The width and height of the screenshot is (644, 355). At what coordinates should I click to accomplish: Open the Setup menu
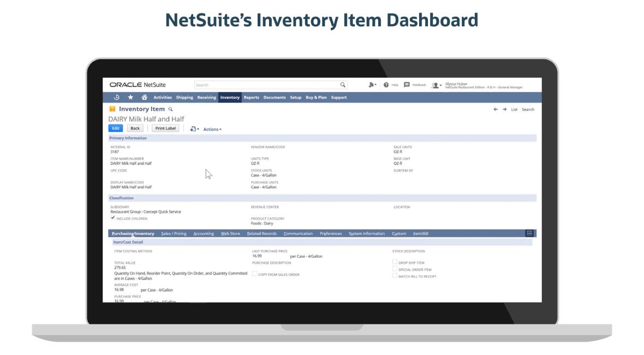point(296,97)
